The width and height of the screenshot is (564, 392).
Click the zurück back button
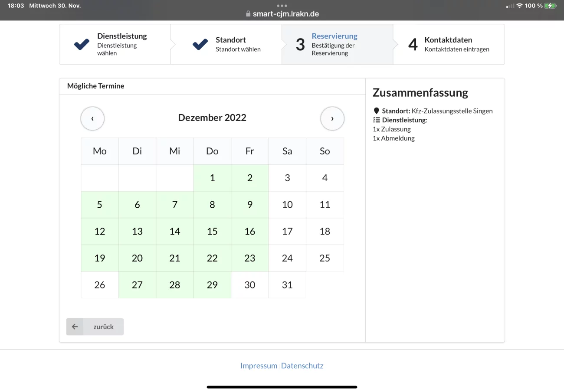pyautogui.click(x=95, y=327)
